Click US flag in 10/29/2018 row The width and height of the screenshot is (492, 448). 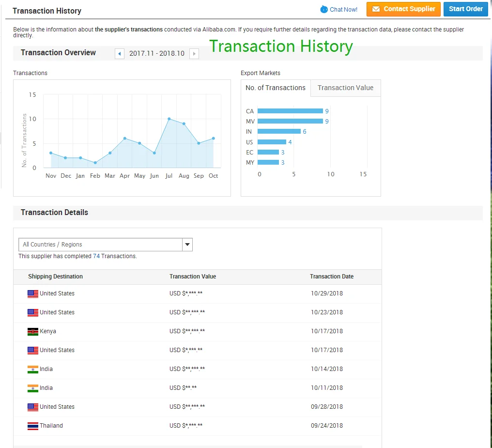pyautogui.click(x=33, y=294)
